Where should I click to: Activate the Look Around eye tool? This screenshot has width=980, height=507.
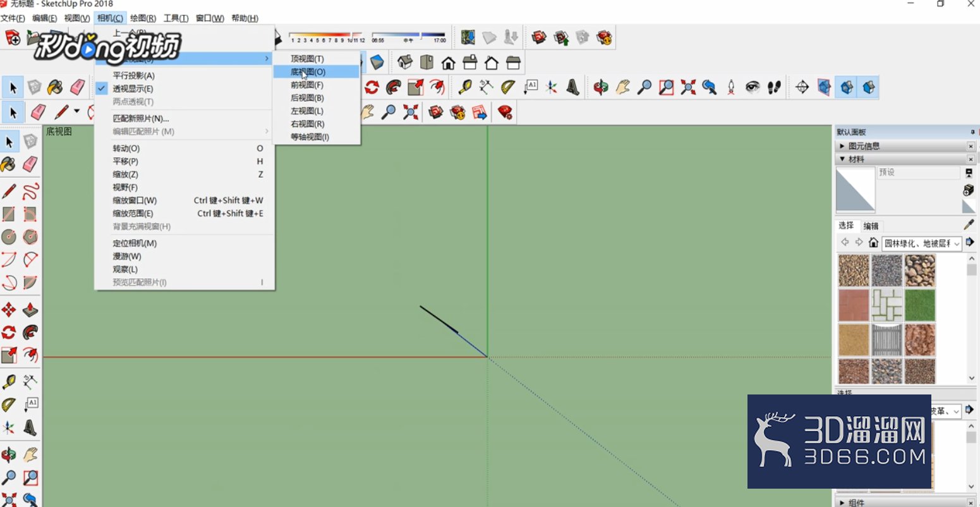753,87
